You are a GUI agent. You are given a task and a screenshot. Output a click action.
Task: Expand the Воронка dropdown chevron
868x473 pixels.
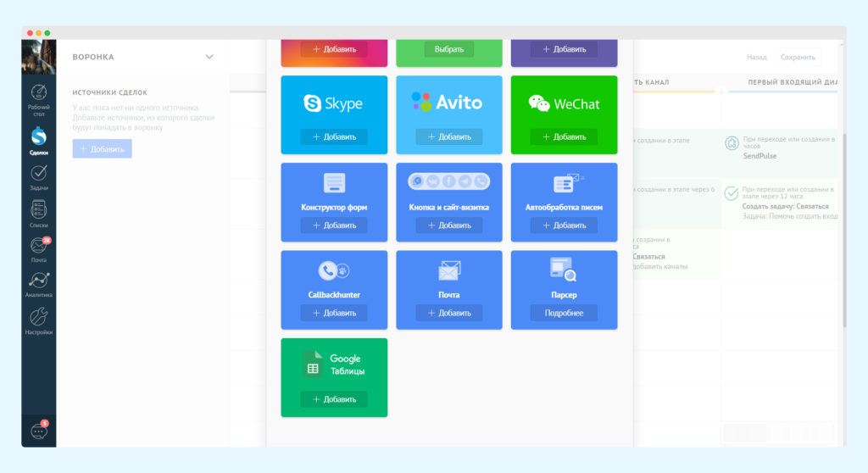point(209,57)
